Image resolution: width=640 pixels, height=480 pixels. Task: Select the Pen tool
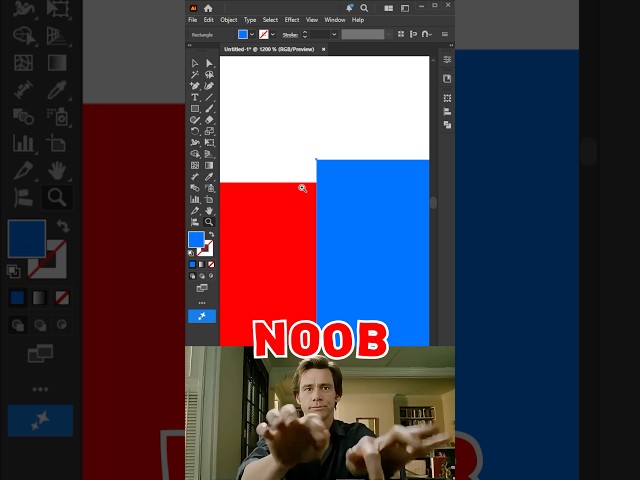click(x=195, y=86)
